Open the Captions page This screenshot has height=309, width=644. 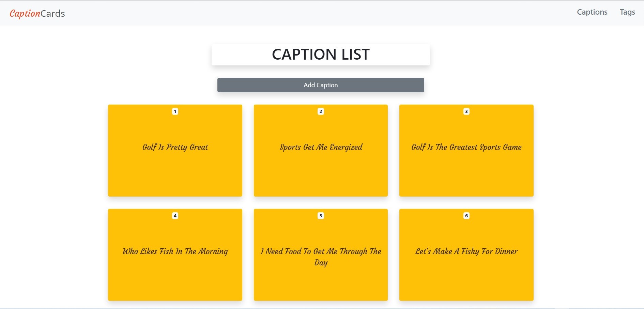click(592, 12)
